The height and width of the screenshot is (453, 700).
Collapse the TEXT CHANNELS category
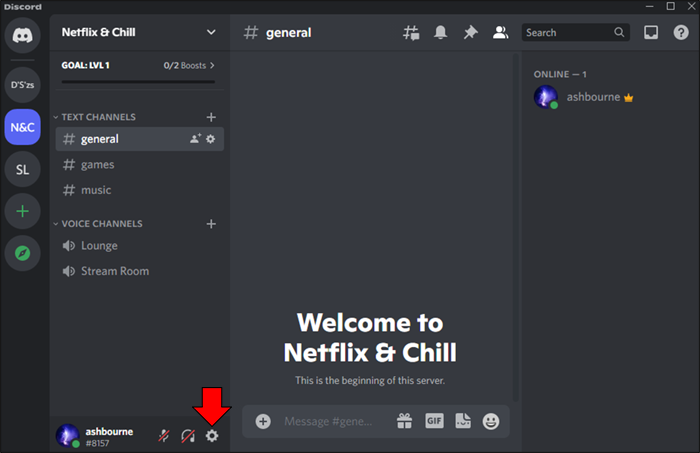pos(95,117)
